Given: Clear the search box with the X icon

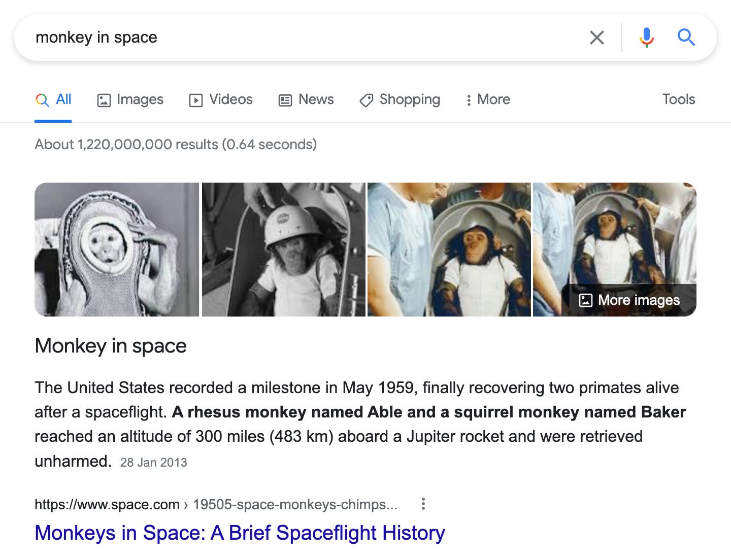Looking at the screenshot, I should (x=597, y=38).
